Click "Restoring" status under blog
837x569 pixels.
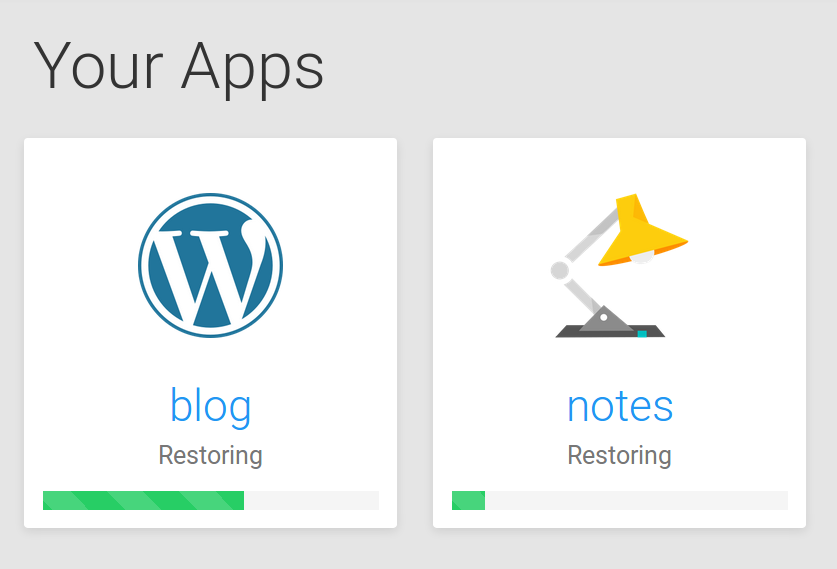coord(210,456)
